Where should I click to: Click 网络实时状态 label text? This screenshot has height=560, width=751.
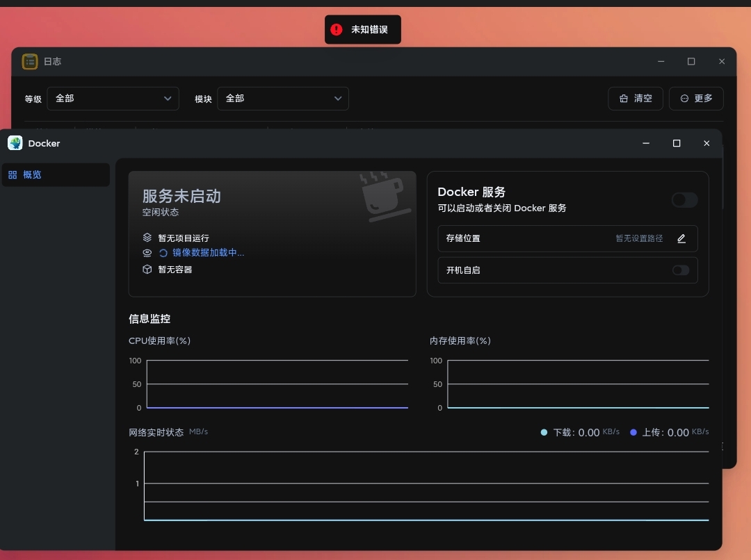point(156,432)
